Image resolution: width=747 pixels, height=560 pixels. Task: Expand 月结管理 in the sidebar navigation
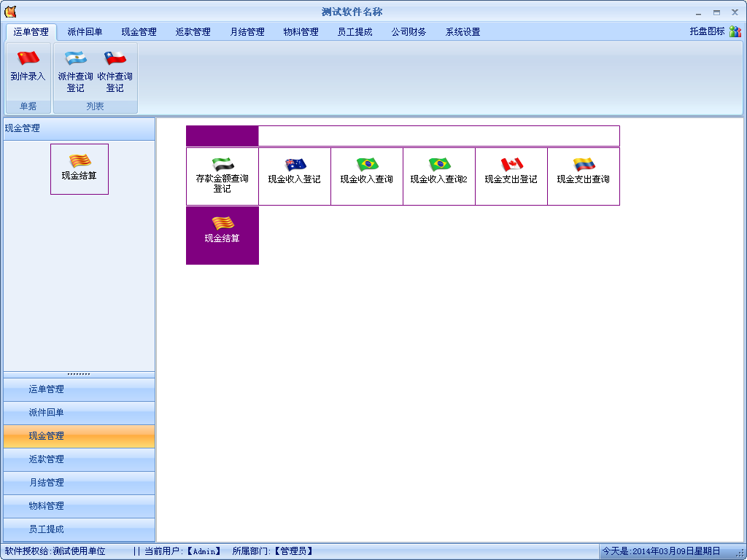point(79,483)
